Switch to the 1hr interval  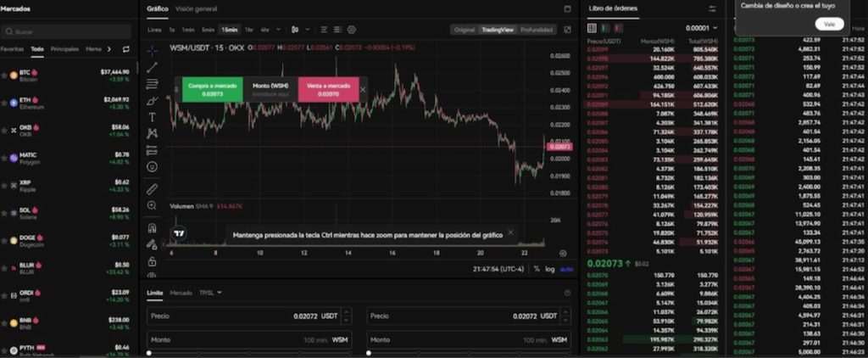pyautogui.click(x=249, y=30)
